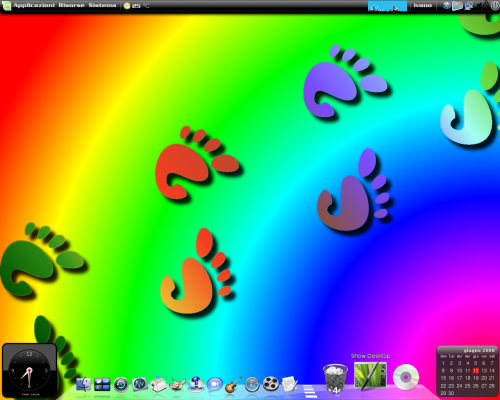Viewport: 500px width, 400px height.
Task: Select day 12 highlighted in calendar
Action: 475,371
